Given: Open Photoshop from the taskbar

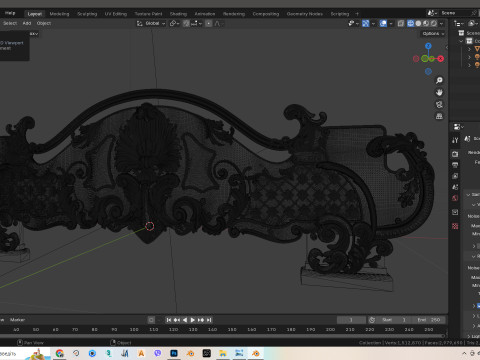Looking at the screenshot, I should point(174,353).
